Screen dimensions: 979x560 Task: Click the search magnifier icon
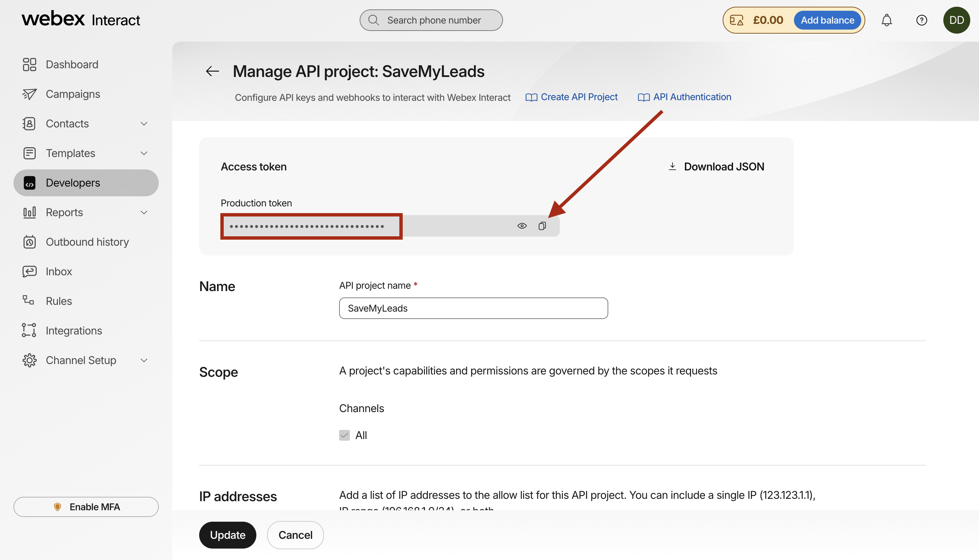click(373, 20)
